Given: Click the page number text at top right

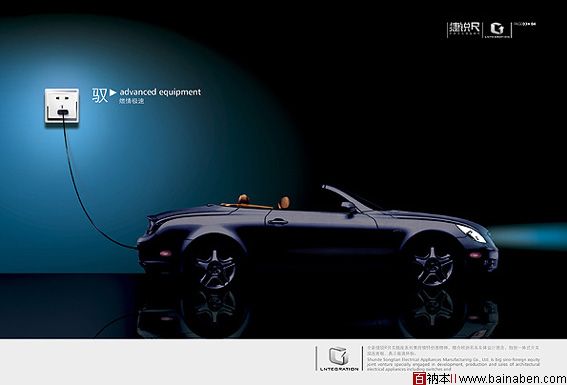Looking at the screenshot, I should tap(525, 24).
